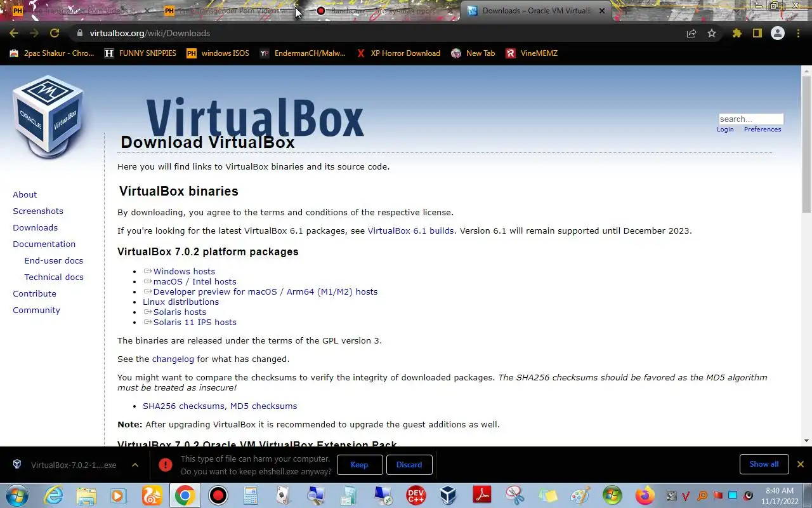Open the EndermanCH/Malw... bookmark
The height and width of the screenshot is (508, 812).
pos(303,53)
